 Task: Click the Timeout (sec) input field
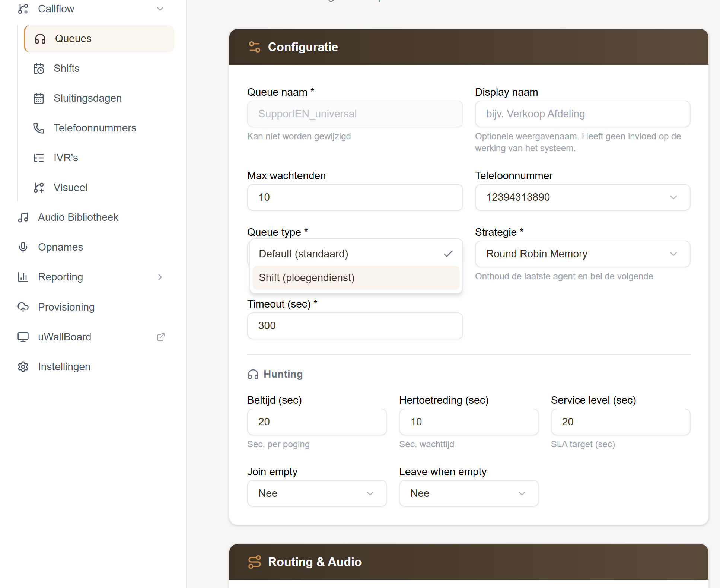pos(355,326)
